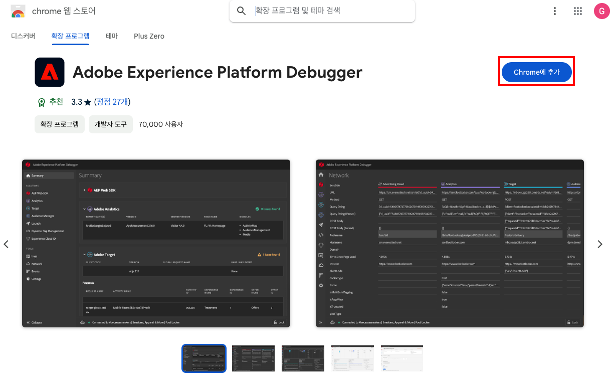Focus the extensions and themes search field
This screenshot has width=612, height=383.
coord(322,11)
